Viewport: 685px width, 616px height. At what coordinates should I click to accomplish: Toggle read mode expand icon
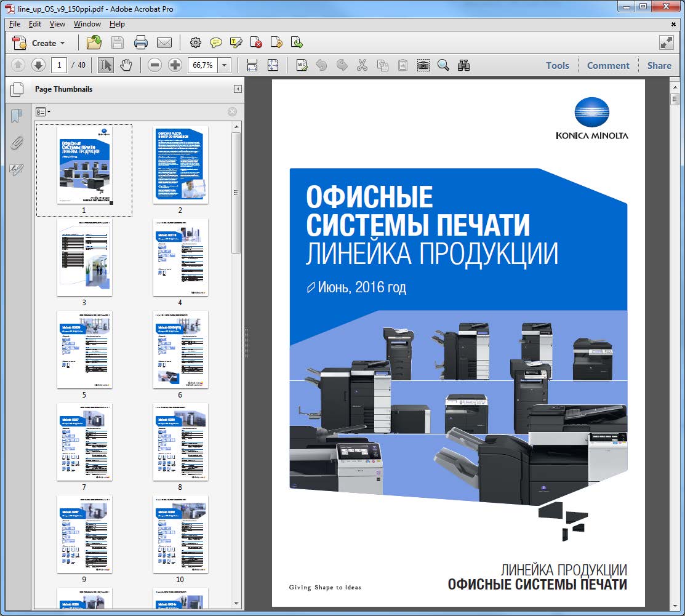tap(666, 42)
